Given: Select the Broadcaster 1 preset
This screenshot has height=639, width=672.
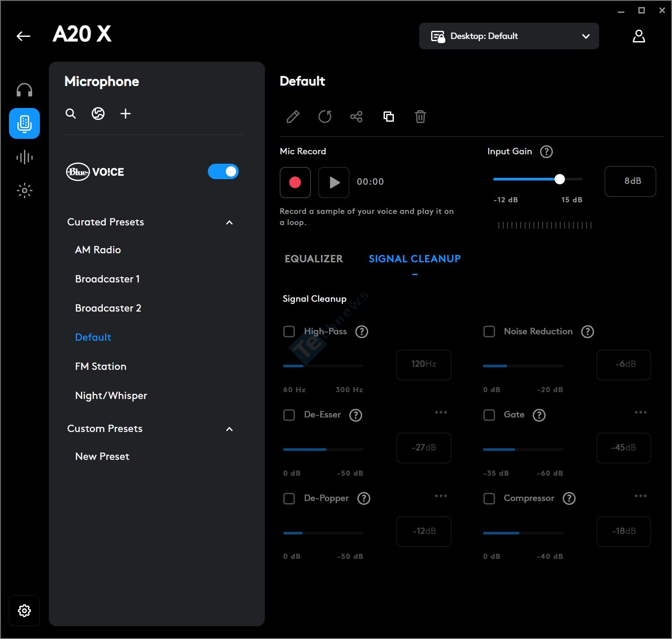Looking at the screenshot, I should (x=107, y=279).
